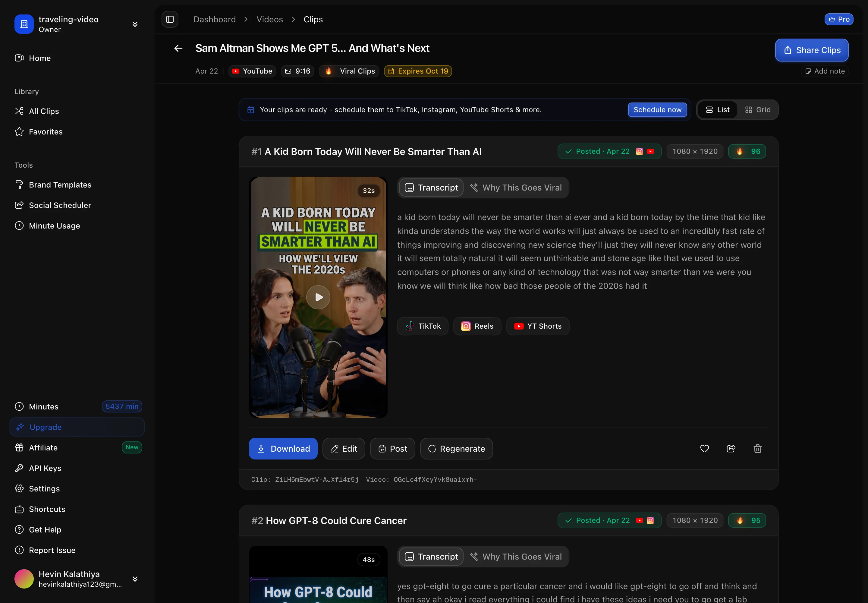
Task: Click the TikTok platform button
Action: tap(423, 326)
